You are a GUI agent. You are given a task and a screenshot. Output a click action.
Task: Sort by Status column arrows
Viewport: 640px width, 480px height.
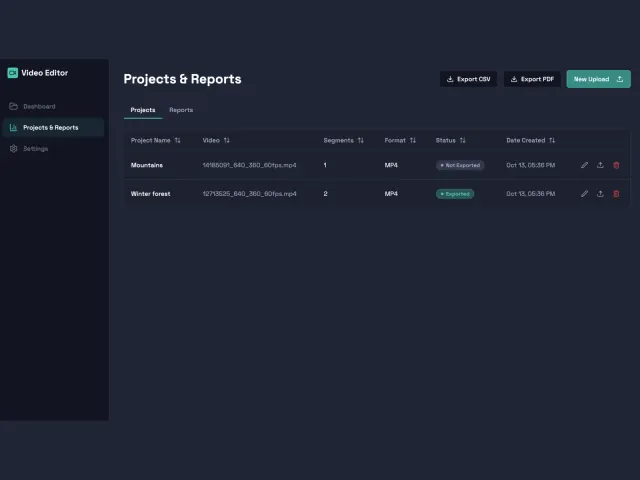click(462, 140)
